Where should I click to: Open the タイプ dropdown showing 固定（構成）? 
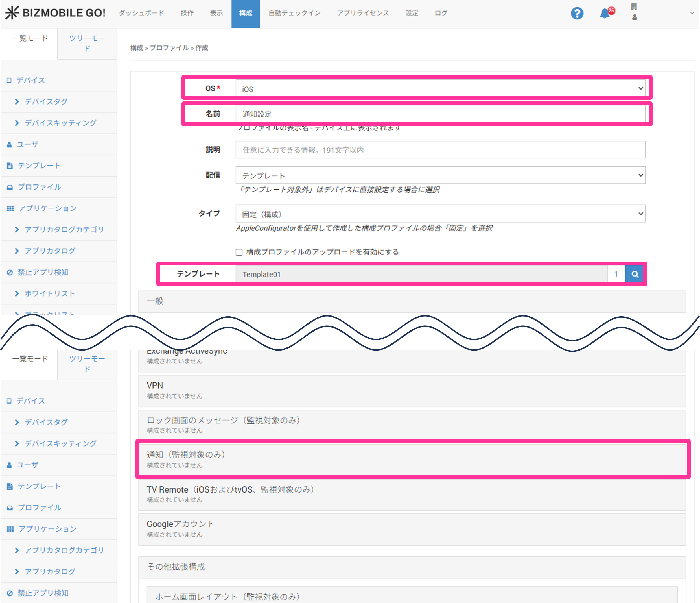click(440, 214)
